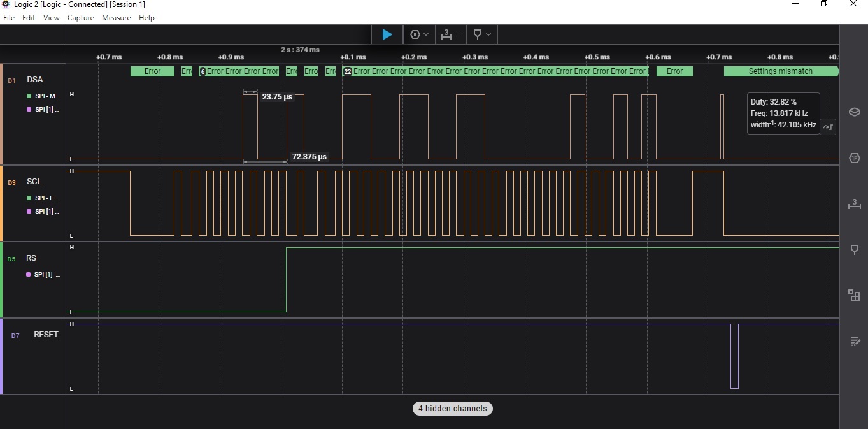868x429 pixels.
Task: Click the Settings mismatch analyzer result
Action: [780, 71]
